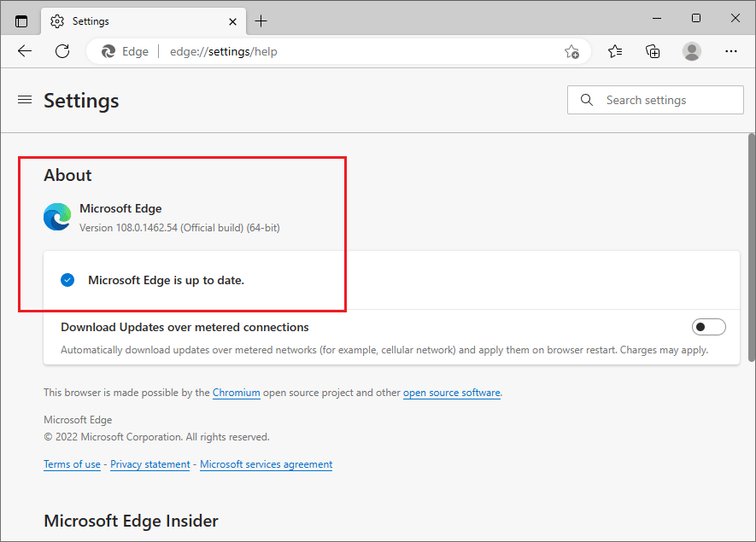Open the Favorites toolbar icon
The width and height of the screenshot is (756, 542).
pos(615,51)
